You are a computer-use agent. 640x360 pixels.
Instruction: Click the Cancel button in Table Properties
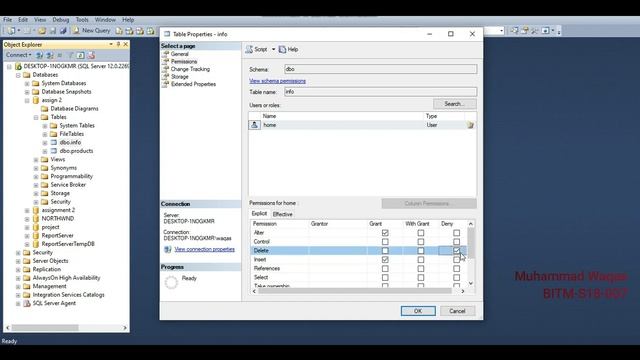457,311
